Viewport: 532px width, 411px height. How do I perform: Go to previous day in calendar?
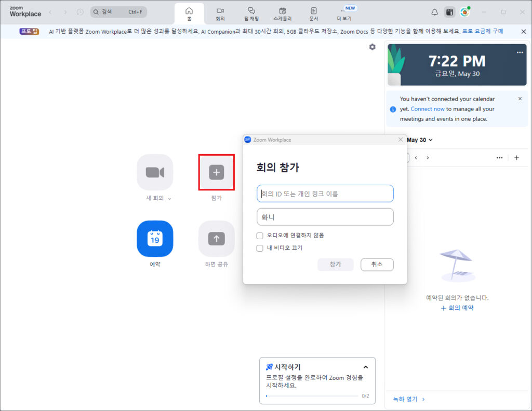(416, 158)
